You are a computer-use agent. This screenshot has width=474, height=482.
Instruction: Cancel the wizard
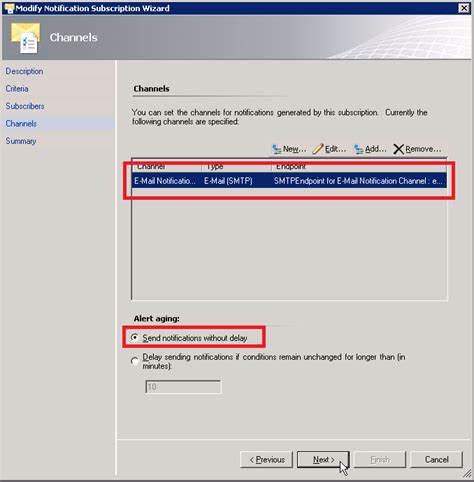click(x=437, y=460)
